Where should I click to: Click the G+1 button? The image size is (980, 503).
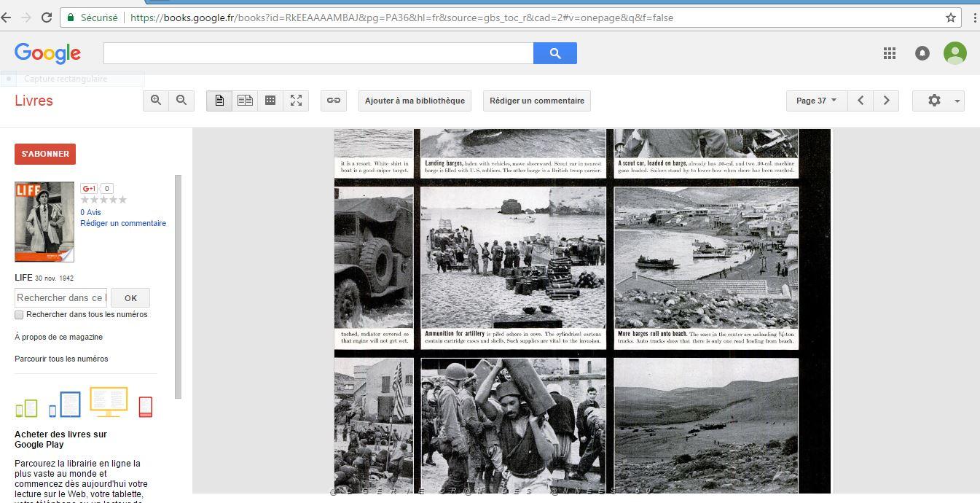pyautogui.click(x=90, y=189)
